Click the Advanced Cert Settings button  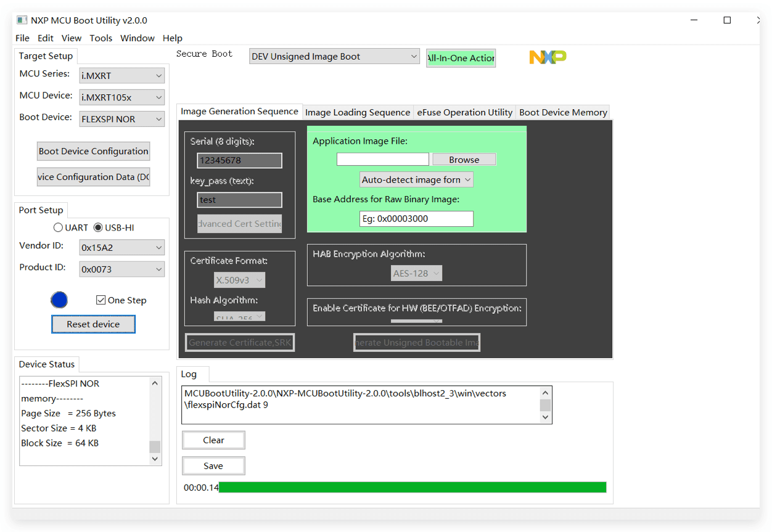239,224
